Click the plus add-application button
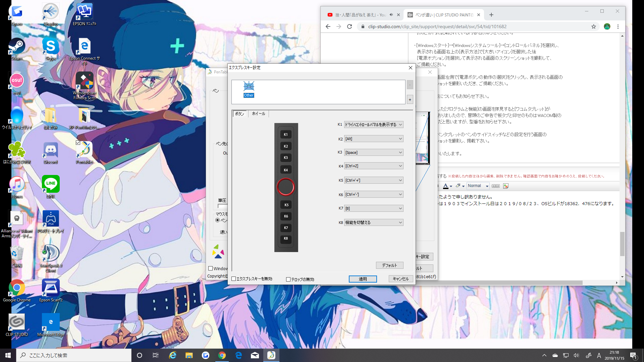Viewport: 644px width, 362px height. tap(410, 100)
